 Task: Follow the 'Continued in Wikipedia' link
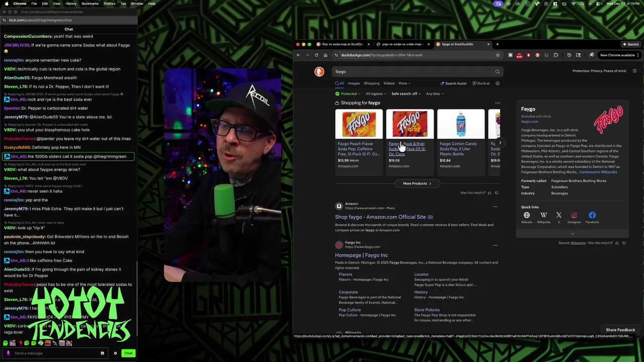[598, 172]
